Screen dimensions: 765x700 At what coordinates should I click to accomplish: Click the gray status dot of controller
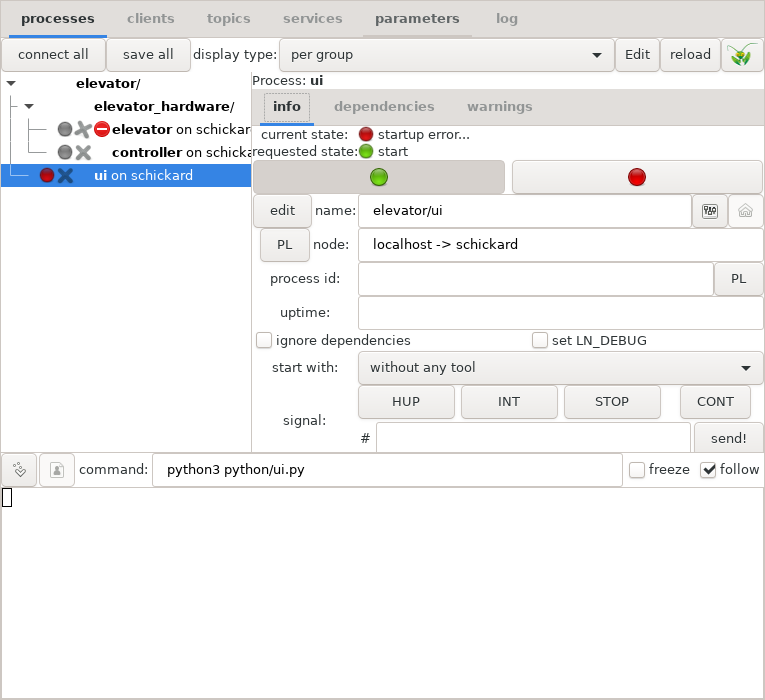[65, 152]
